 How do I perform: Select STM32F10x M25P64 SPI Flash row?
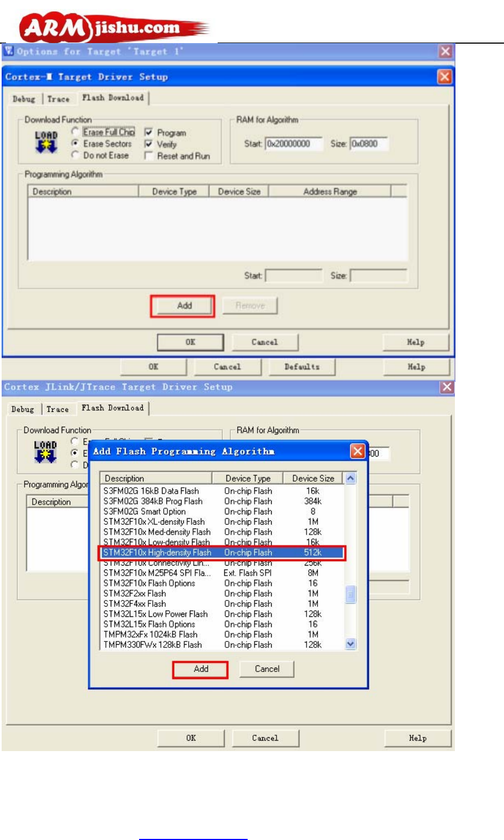[223, 573]
